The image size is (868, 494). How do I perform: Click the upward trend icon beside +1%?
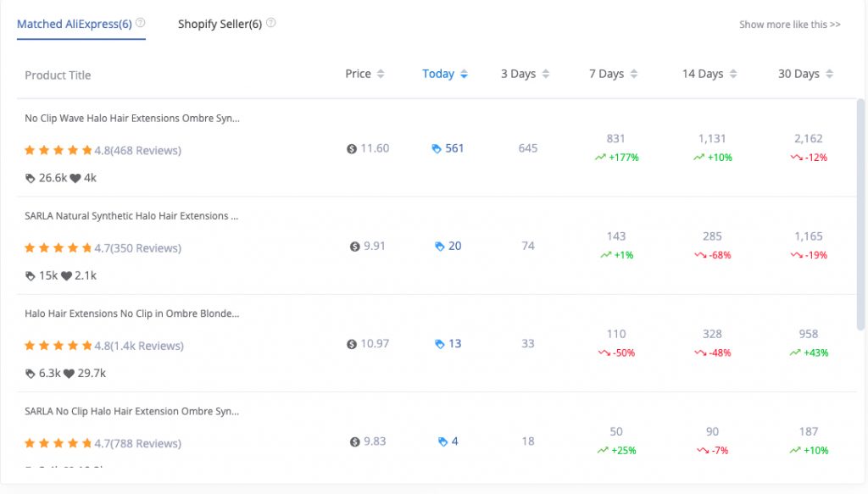pos(606,255)
